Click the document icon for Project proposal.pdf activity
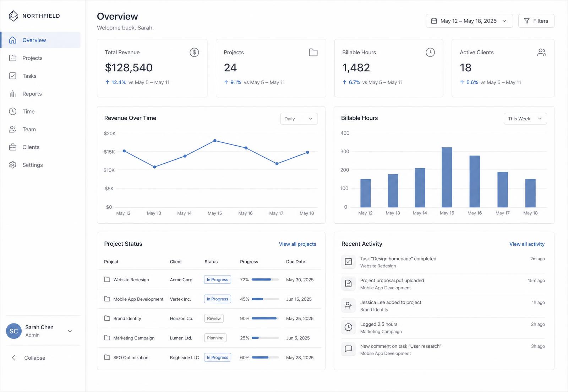 349,283
